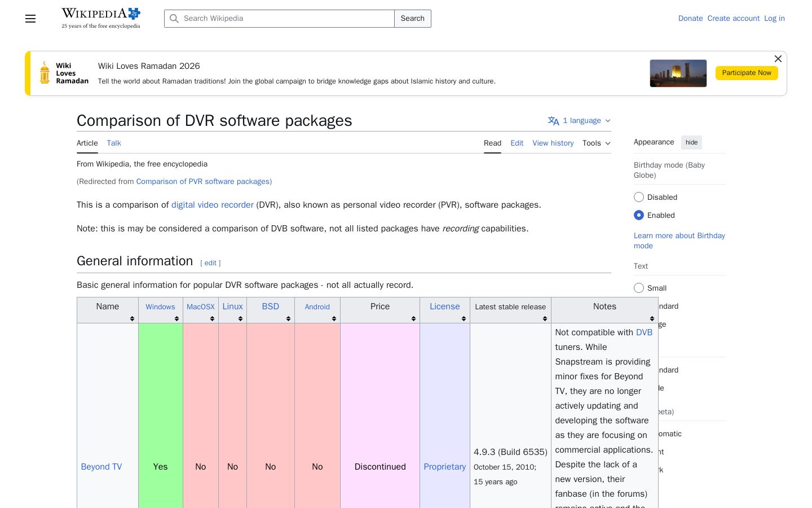
Task: Select Disabled for Birthday mode
Action: pos(639,197)
